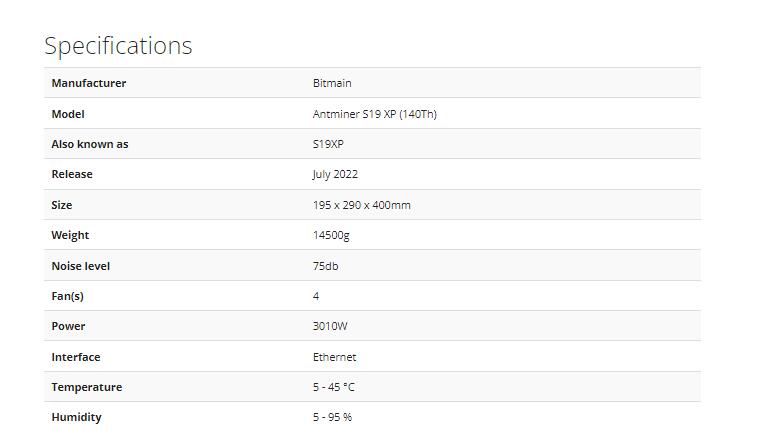Click the July 2022 release value
Screen dimensions: 764x444
pyautogui.click(x=335, y=174)
